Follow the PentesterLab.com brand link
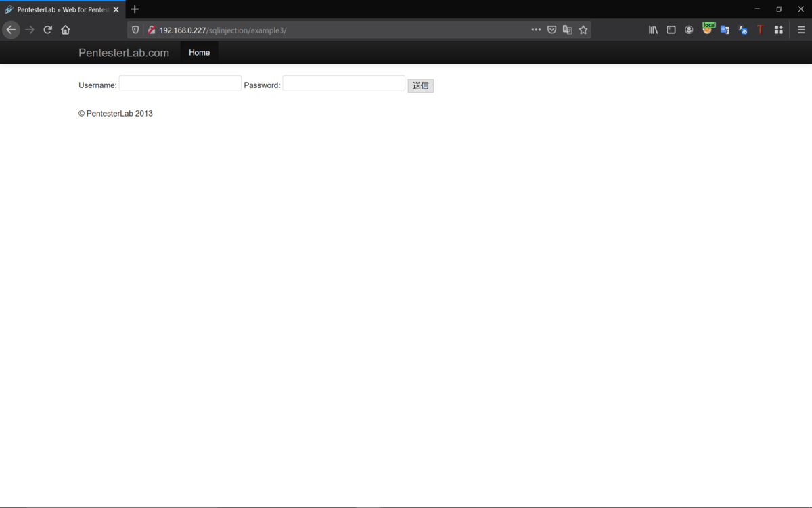This screenshot has width=812, height=508. 124,53
